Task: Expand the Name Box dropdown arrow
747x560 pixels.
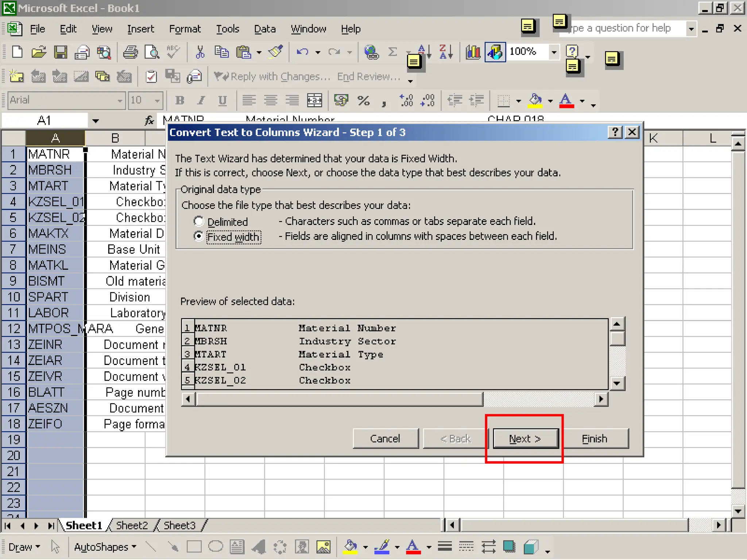Action: tap(96, 121)
